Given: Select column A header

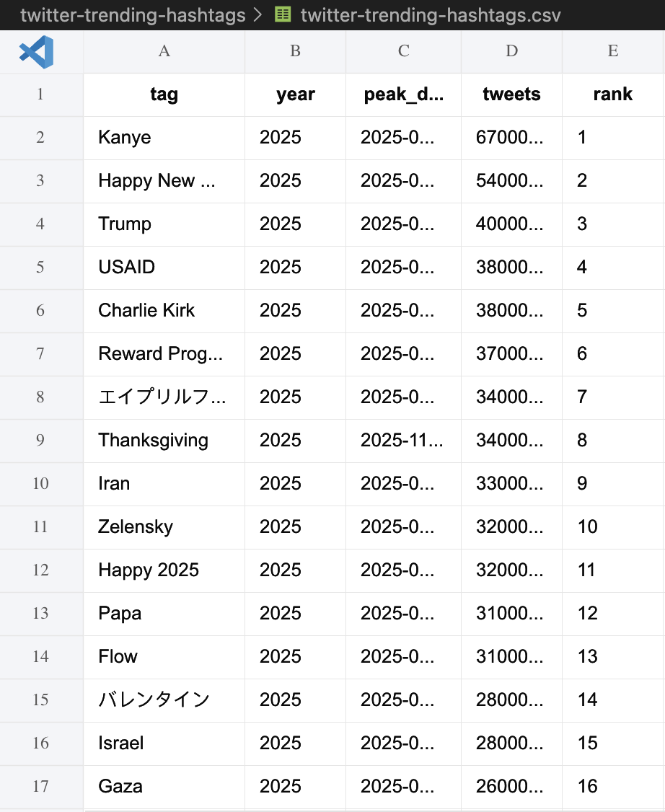Looking at the screenshot, I should (164, 50).
